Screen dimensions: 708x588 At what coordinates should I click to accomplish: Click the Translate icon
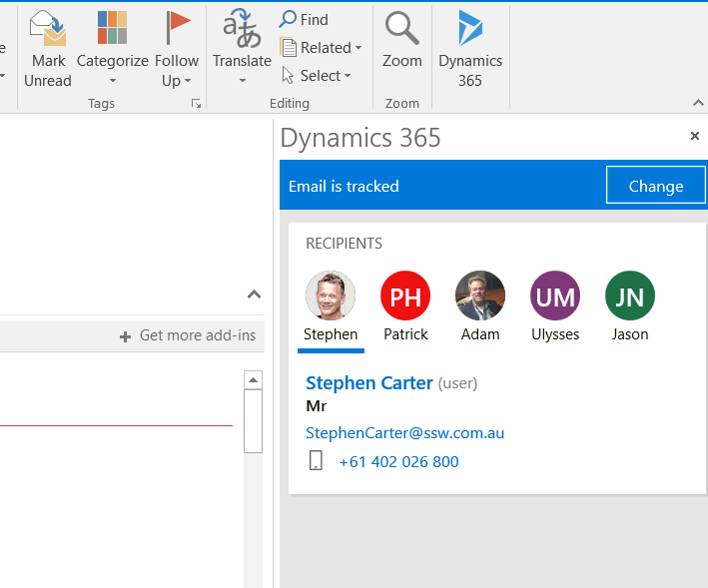pyautogui.click(x=242, y=29)
